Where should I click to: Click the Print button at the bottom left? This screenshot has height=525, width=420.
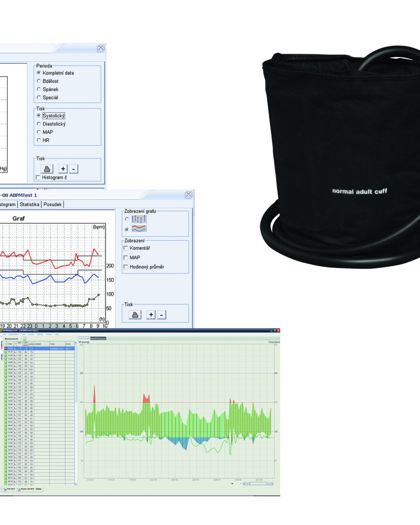[9, 489]
